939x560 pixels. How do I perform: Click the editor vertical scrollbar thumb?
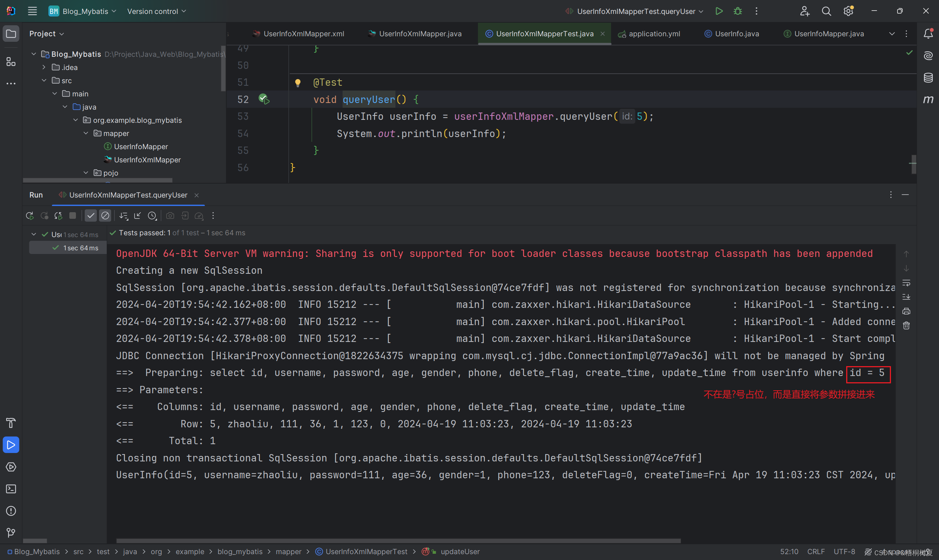click(914, 164)
